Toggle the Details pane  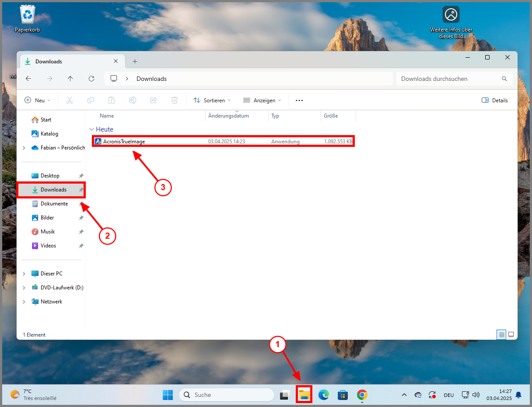pos(495,100)
